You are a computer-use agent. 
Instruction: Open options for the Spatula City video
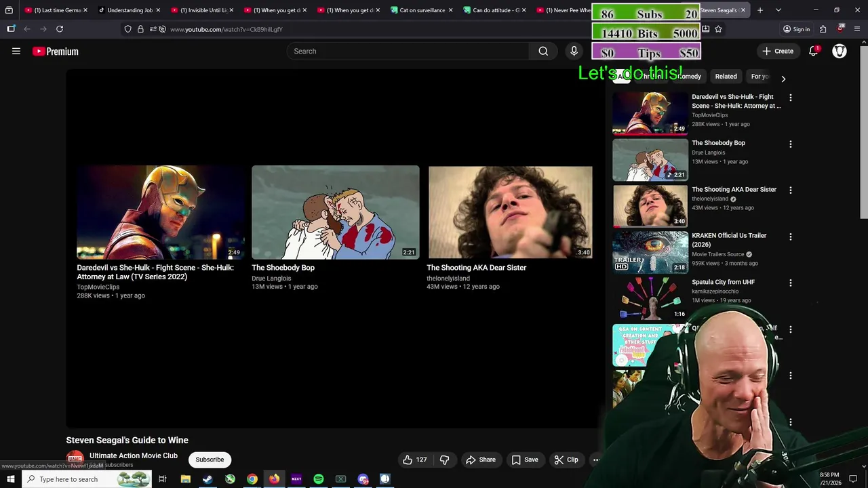pos(790,283)
